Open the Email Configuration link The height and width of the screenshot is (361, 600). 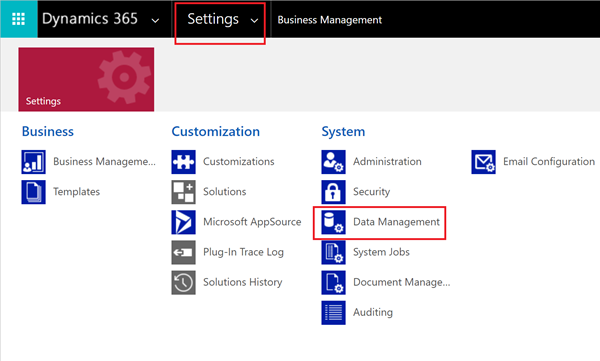[549, 162]
